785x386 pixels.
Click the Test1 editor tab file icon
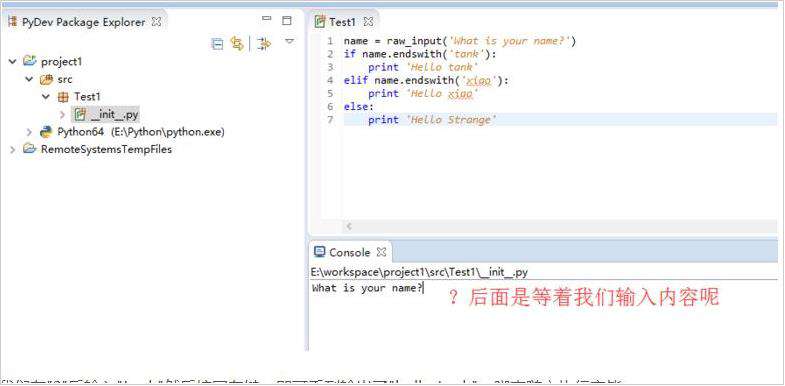320,22
